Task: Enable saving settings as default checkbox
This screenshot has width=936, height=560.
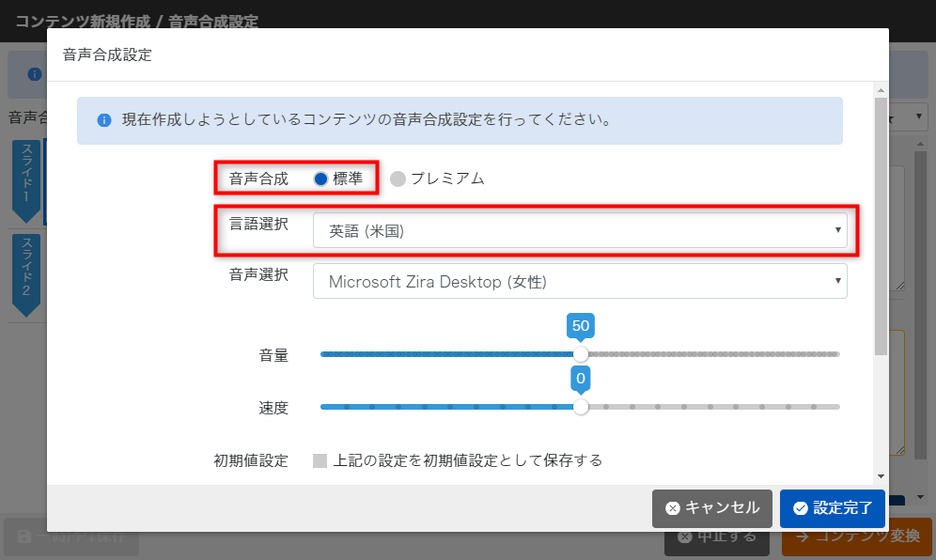Action: click(x=320, y=460)
